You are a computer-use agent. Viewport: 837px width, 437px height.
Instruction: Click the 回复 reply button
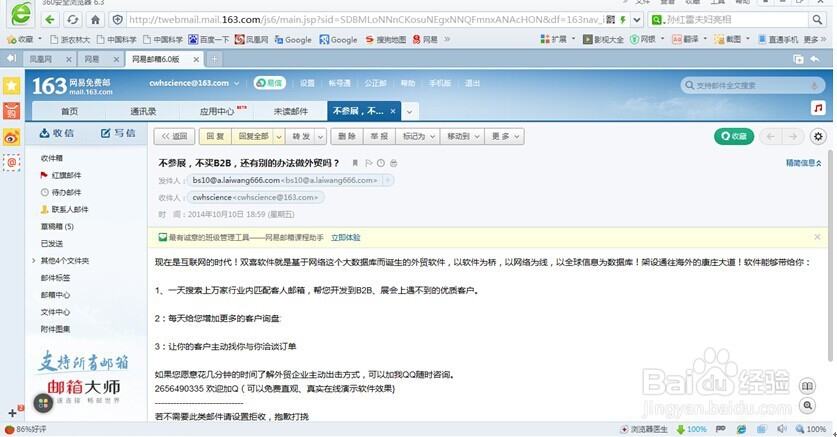215,137
